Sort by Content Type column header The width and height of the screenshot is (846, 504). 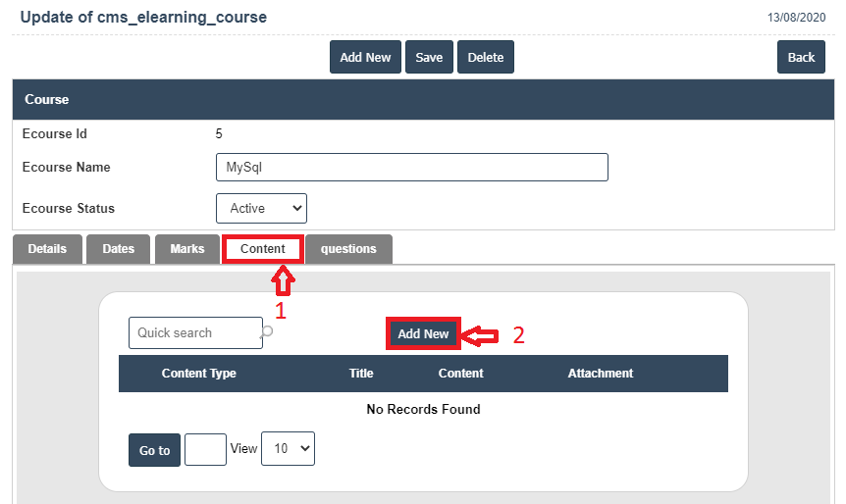[198, 374]
